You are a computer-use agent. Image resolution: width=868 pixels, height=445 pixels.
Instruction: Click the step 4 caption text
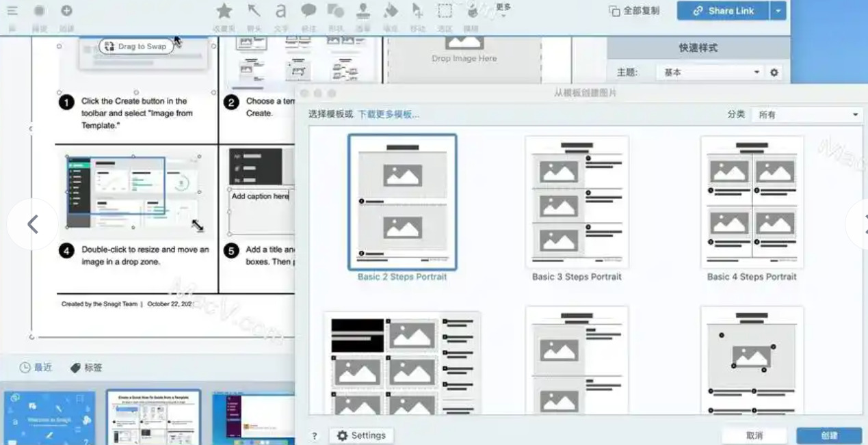pos(145,256)
